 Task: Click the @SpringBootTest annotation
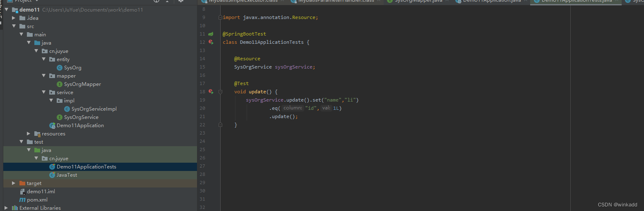tap(244, 34)
